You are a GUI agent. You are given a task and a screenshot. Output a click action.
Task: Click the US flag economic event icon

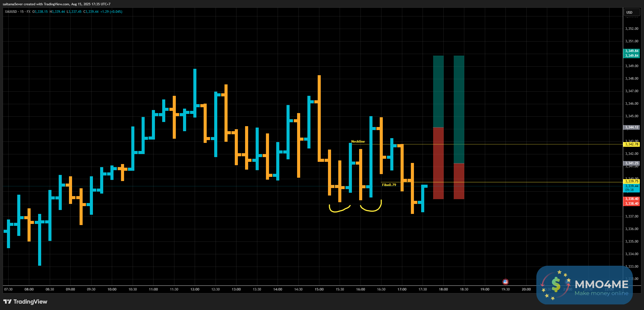coord(505,282)
